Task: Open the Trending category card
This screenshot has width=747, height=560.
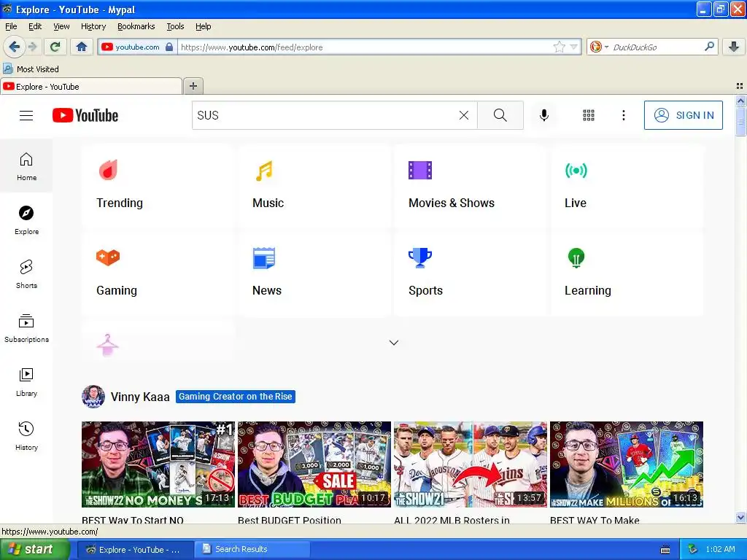Action: pos(158,185)
